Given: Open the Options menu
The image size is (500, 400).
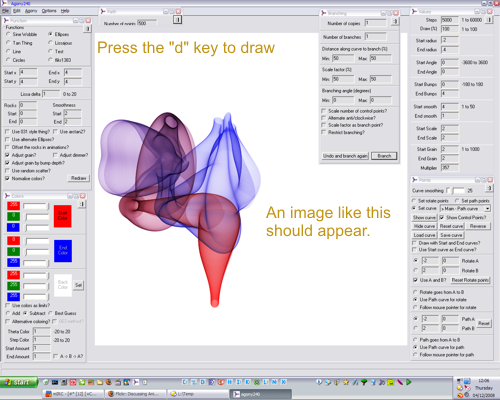Looking at the screenshot, I should (49, 11).
